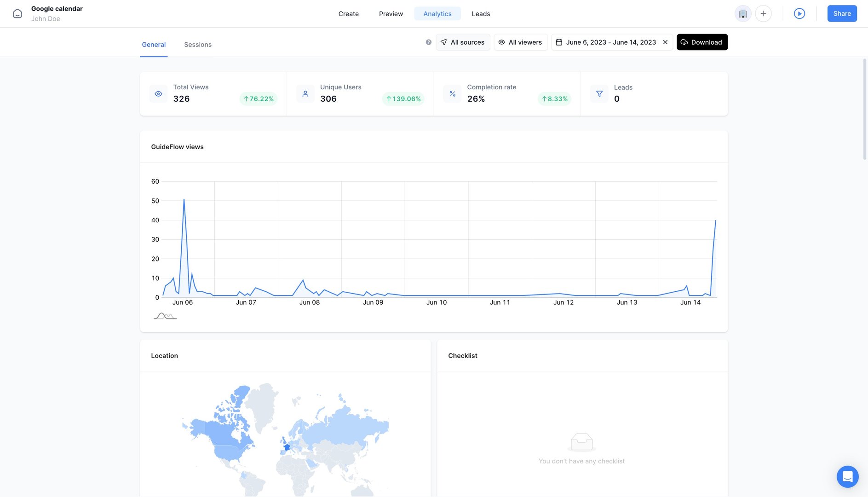Clear the date range with X icon
The height and width of the screenshot is (497, 868).
click(665, 42)
